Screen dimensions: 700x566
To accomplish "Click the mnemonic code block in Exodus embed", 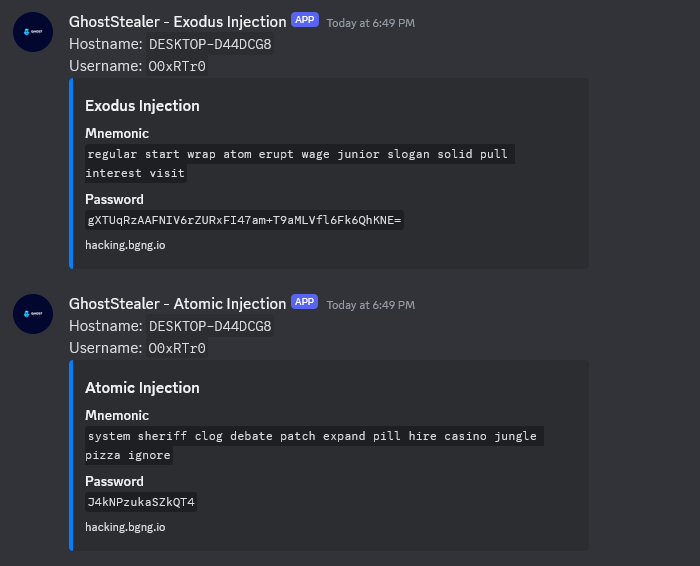I will pyautogui.click(x=300, y=163).
